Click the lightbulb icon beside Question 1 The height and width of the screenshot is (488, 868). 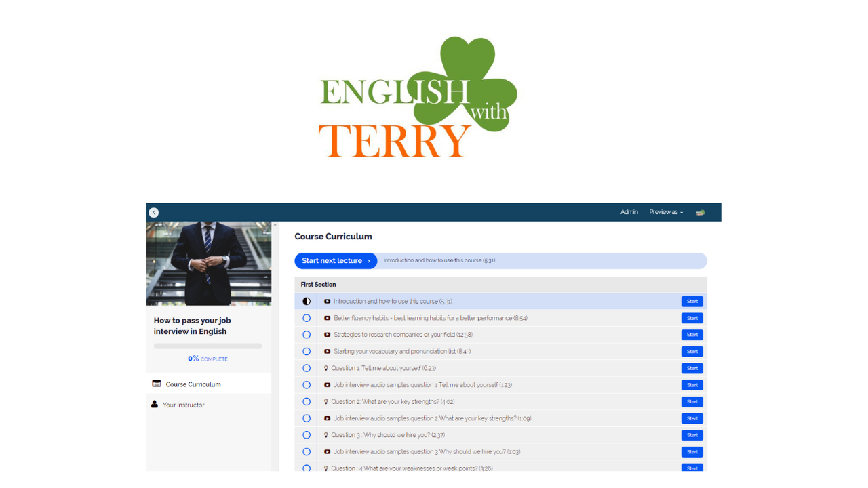[x=326, y=368]
